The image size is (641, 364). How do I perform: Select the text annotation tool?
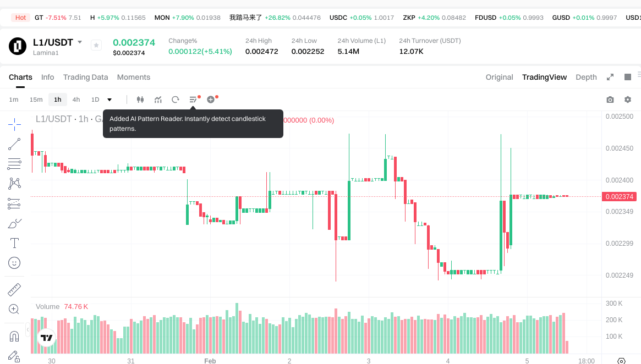(x=14, y=243)
